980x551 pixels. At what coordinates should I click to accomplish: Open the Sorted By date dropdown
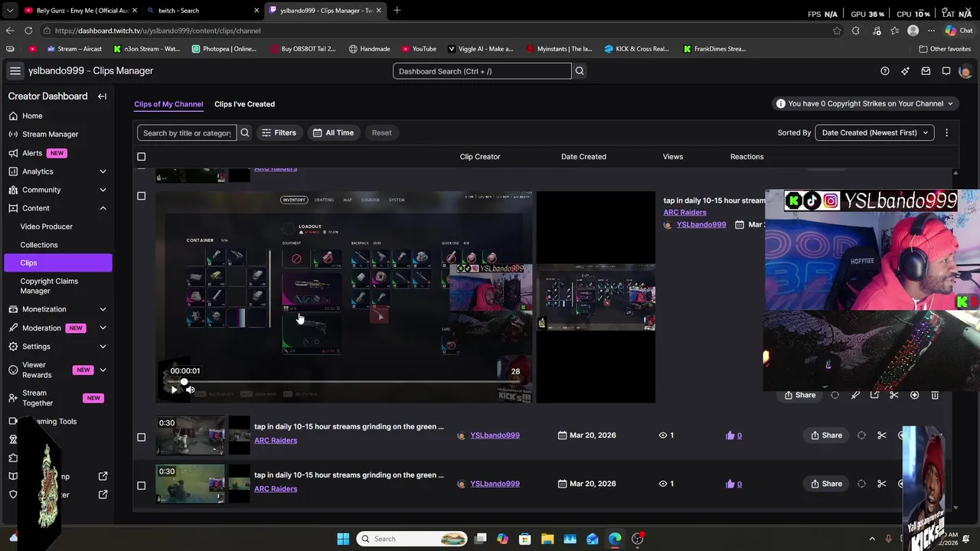(x=874, y=132)
